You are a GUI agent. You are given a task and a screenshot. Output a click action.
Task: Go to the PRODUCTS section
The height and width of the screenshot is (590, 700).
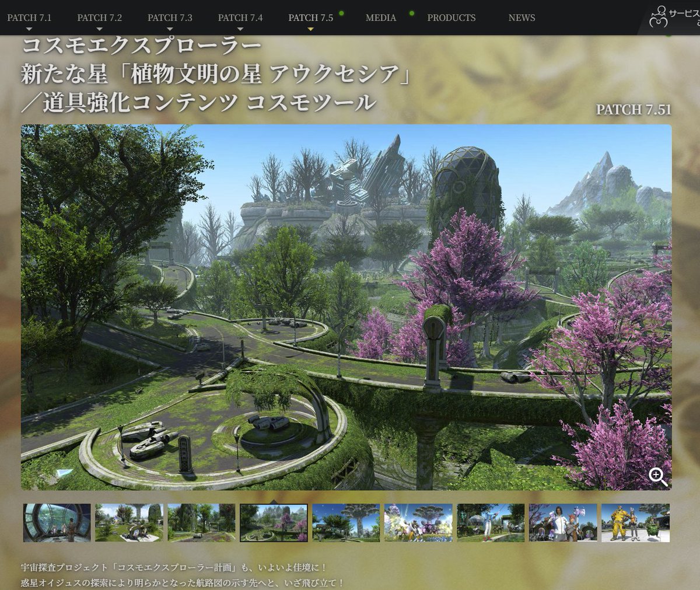coord(451,18)
